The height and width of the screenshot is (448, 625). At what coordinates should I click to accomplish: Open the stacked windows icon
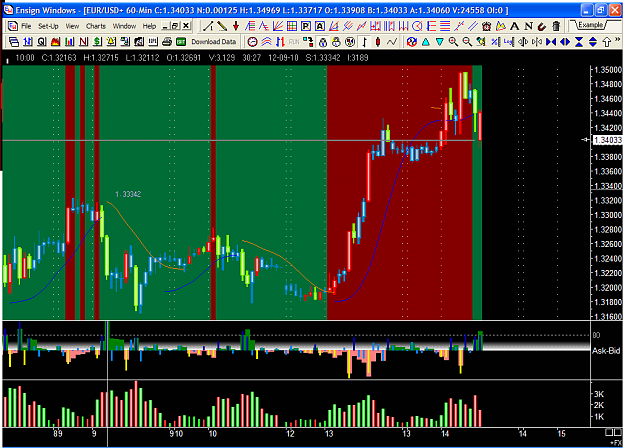[x=14, y=42]
